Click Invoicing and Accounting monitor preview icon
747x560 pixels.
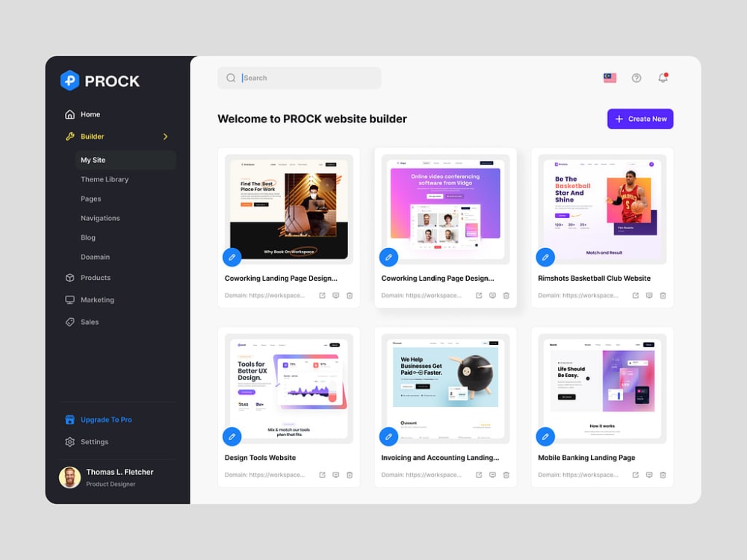click(492, 475)
